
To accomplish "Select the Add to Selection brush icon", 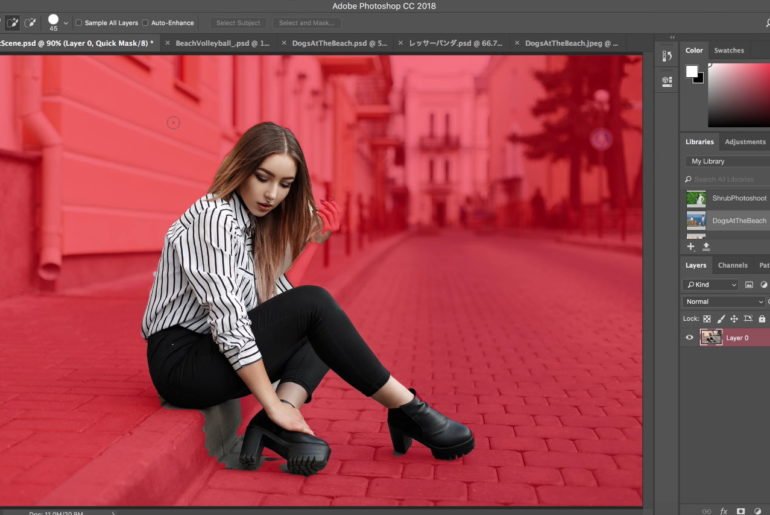I will [x=13, y=23].
